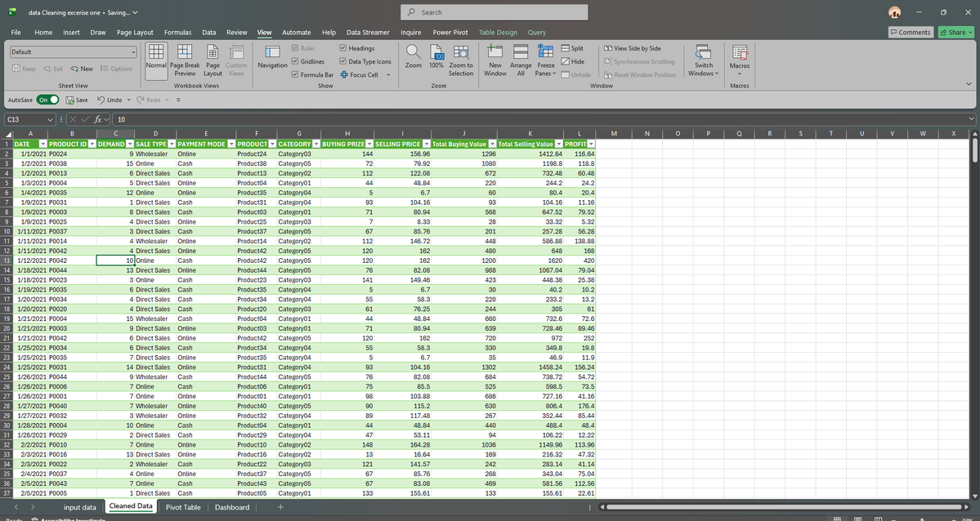Toggle the Formula Bar checkbox

tap(295, 75)
